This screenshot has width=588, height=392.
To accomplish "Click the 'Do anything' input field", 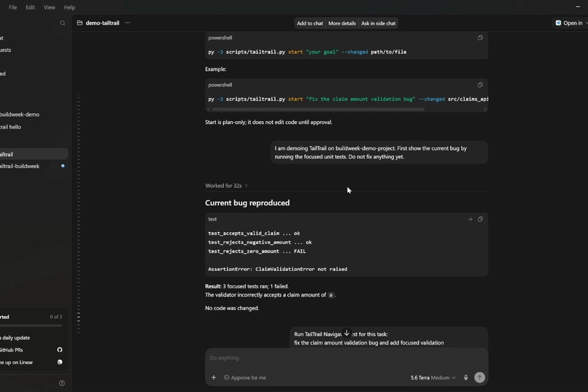I will click(347, 358).
